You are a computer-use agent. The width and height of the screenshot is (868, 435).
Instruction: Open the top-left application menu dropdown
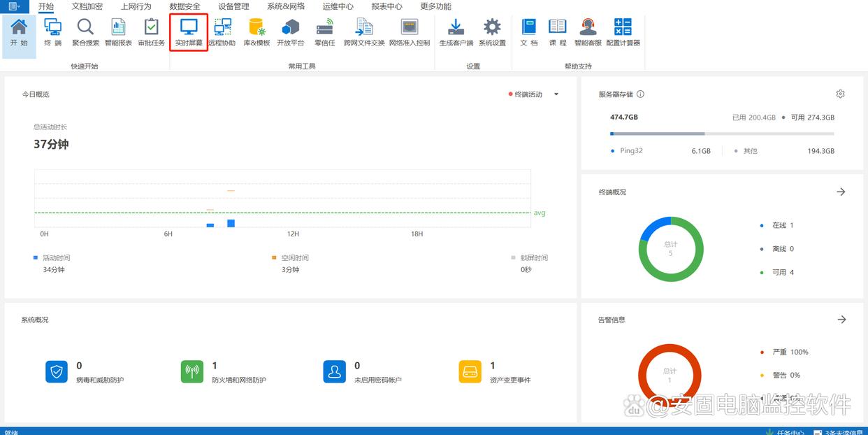pos(14,6)
